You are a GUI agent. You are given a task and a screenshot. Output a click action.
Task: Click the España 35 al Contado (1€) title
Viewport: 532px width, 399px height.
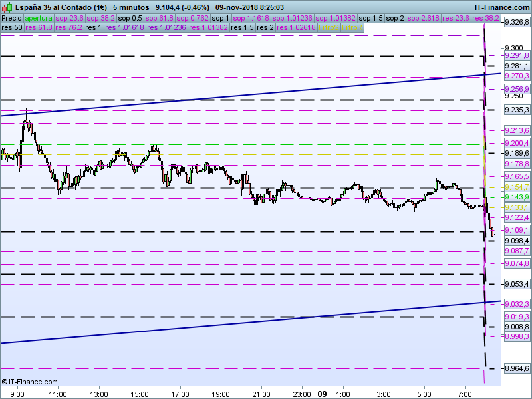61,7
